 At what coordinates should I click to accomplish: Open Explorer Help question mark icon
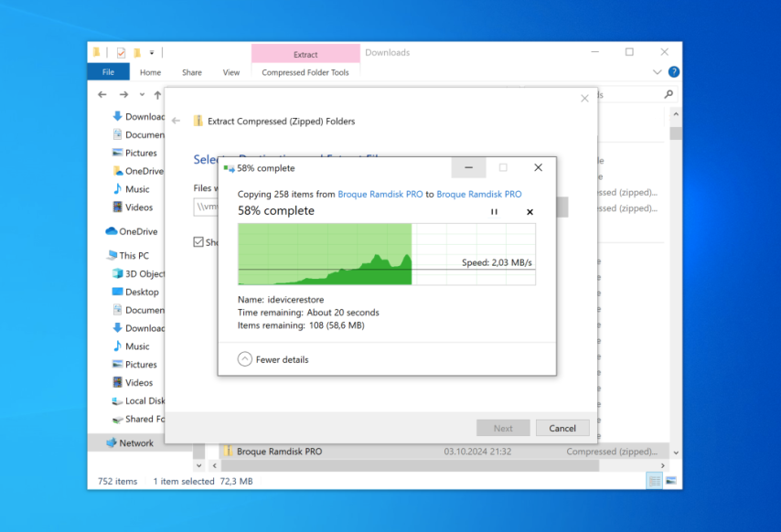click(x=674, y=72)
